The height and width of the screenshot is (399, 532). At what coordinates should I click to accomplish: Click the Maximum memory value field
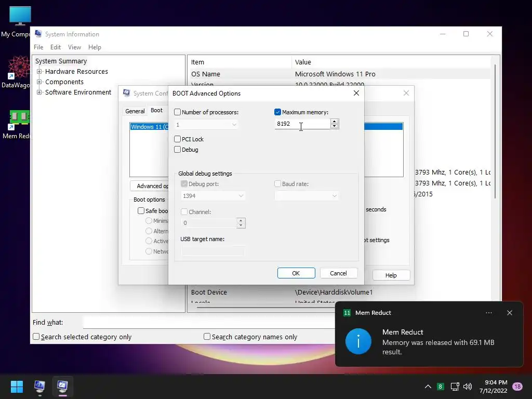coord(302,124)
